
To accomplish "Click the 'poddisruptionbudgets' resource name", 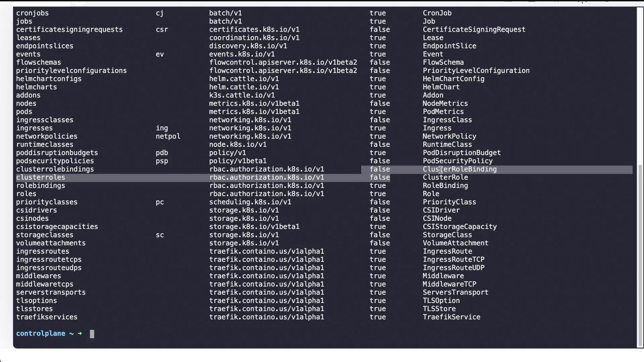I will click(57, 153).
